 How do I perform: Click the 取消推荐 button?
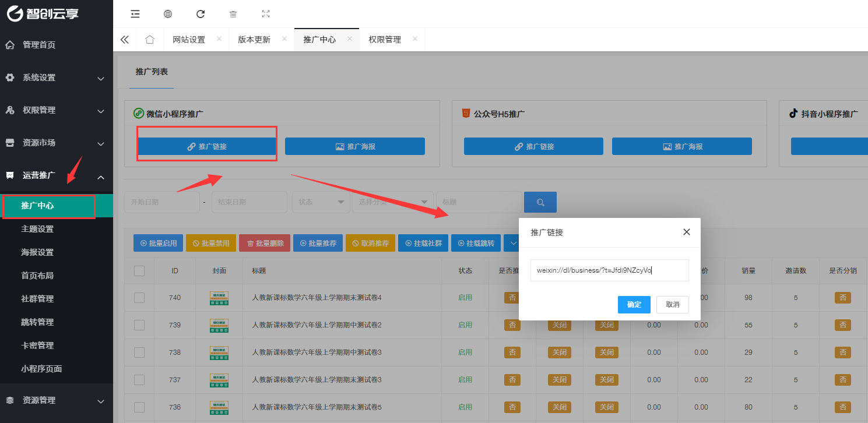(371, 243)
